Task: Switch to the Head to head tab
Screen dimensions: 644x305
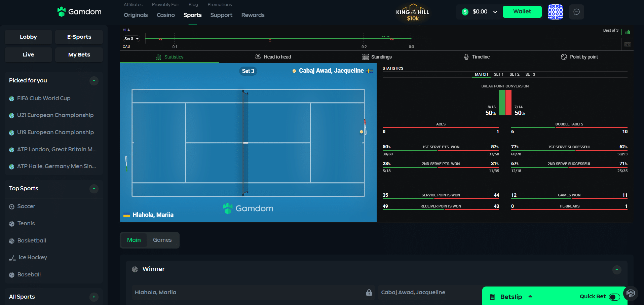Action: [x=273, y=57]
